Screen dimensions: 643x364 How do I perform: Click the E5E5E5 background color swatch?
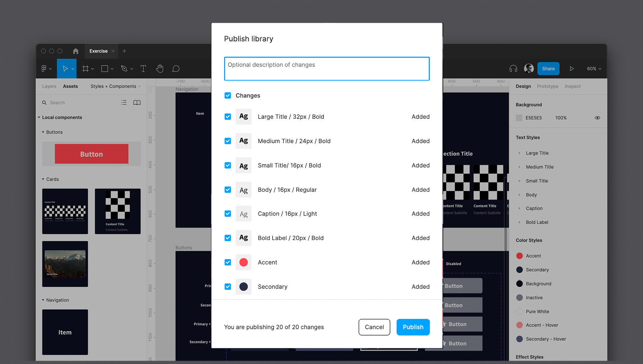(x=519, y=118)
